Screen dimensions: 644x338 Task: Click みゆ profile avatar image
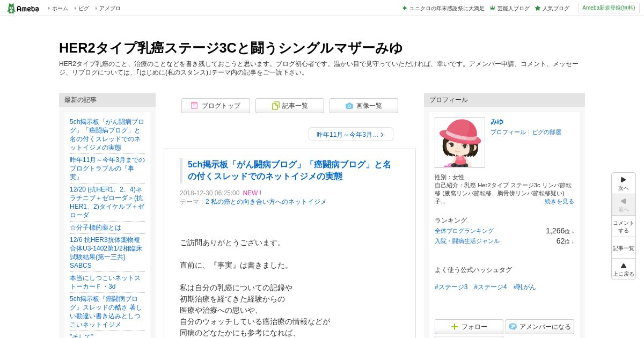pyautogui.click(x=460, y=143)
